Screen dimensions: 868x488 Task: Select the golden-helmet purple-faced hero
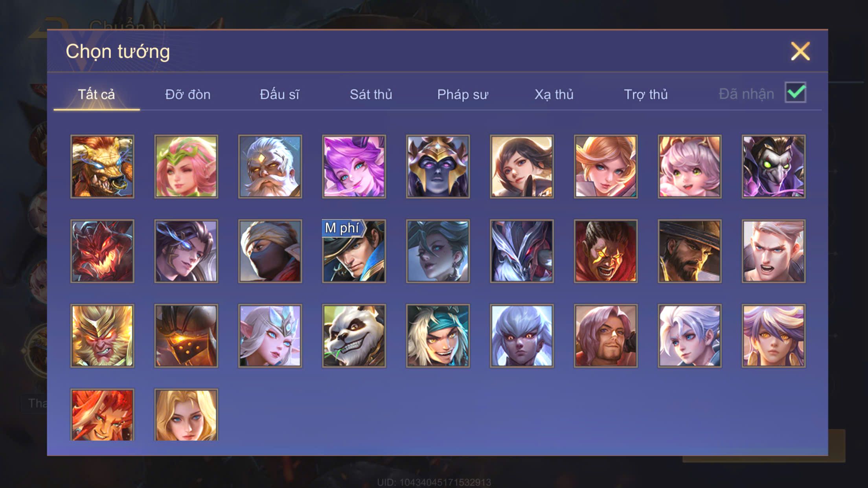tap(438, 167)
